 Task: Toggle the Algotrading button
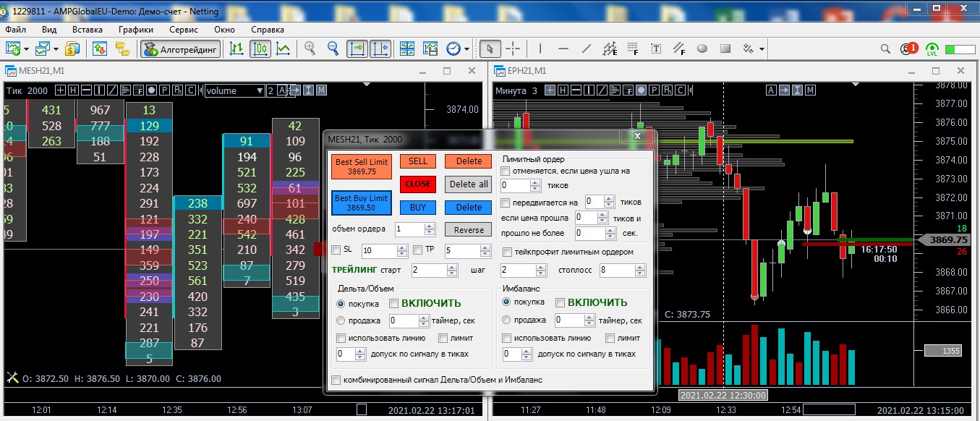click(x=180, y=49)
